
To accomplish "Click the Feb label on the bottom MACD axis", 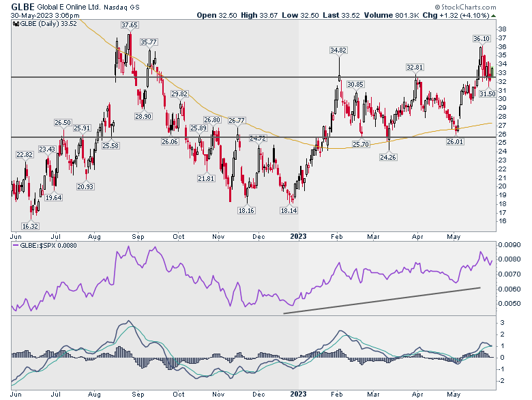I will [336, 395].
